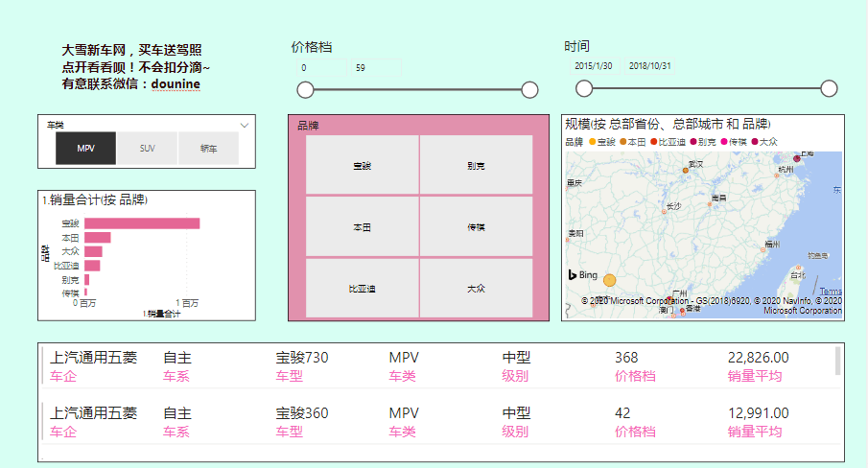Expand the 车类 slicer dropdown chevron

[x=245, y=126]
